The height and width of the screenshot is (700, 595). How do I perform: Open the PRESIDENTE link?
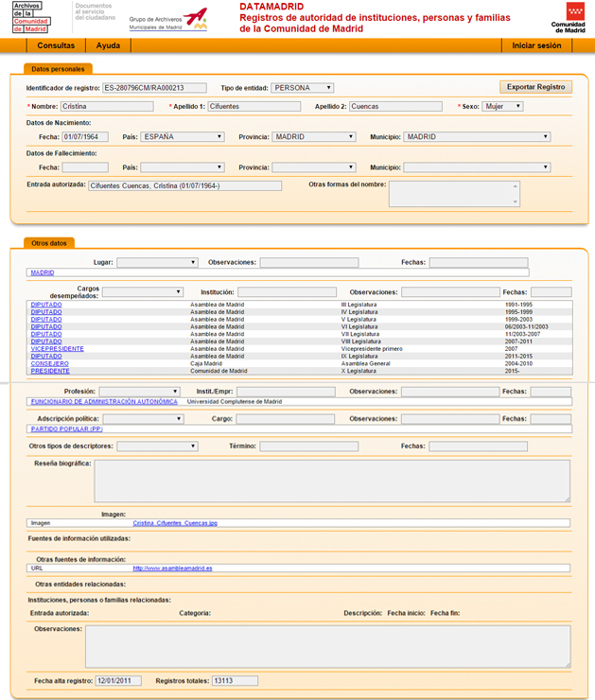pyautogui.click(x=50, y=371)
